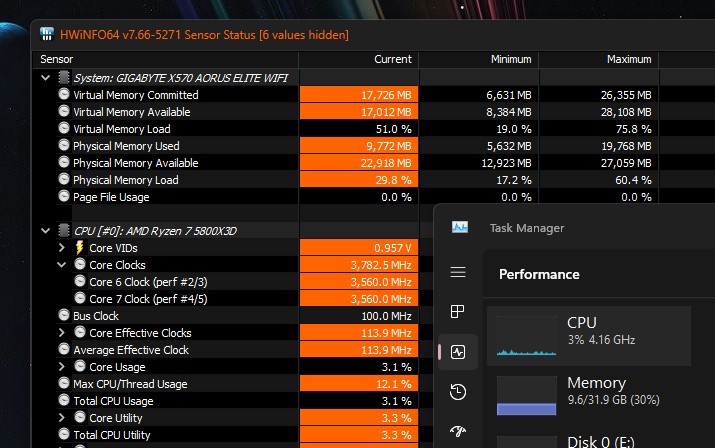The image size is (715, 448).
Task: Click the clock icon beside Core 7 Clock
Action: (80, 298)
